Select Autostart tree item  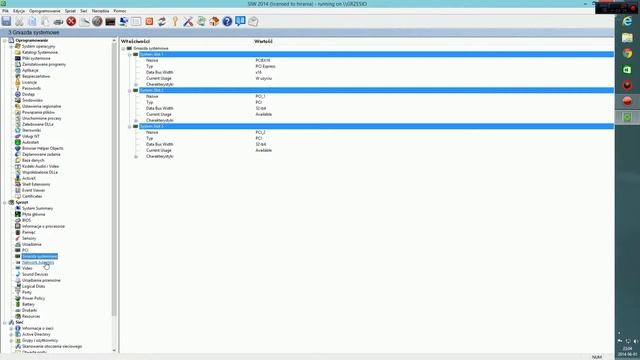click(x=30, y=142)
